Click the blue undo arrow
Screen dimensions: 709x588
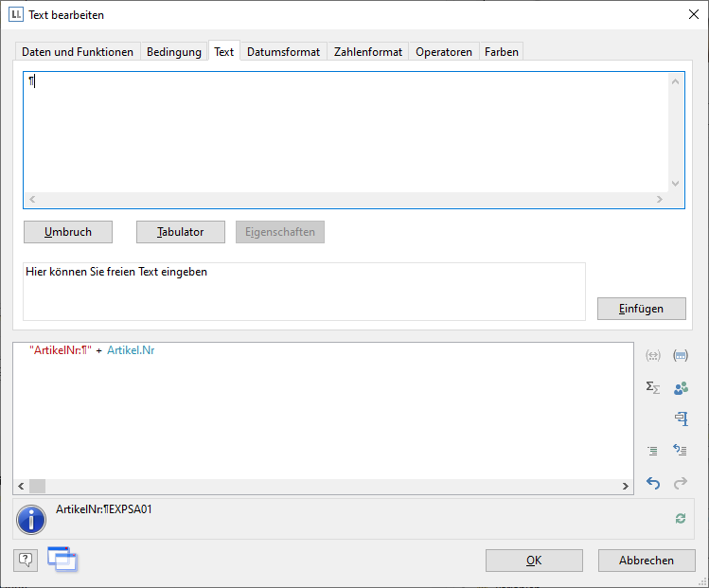(652, 483)
